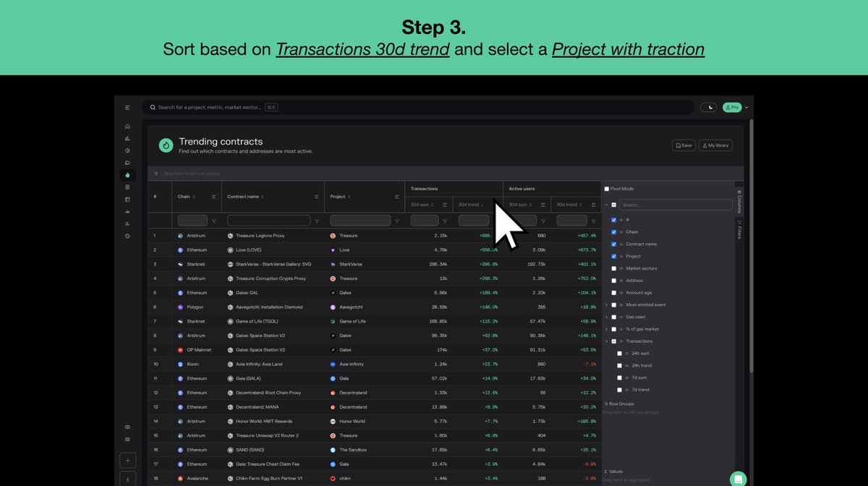
Task: Open the Home icon in the sidebar
Action: click(x=127, y=126)
